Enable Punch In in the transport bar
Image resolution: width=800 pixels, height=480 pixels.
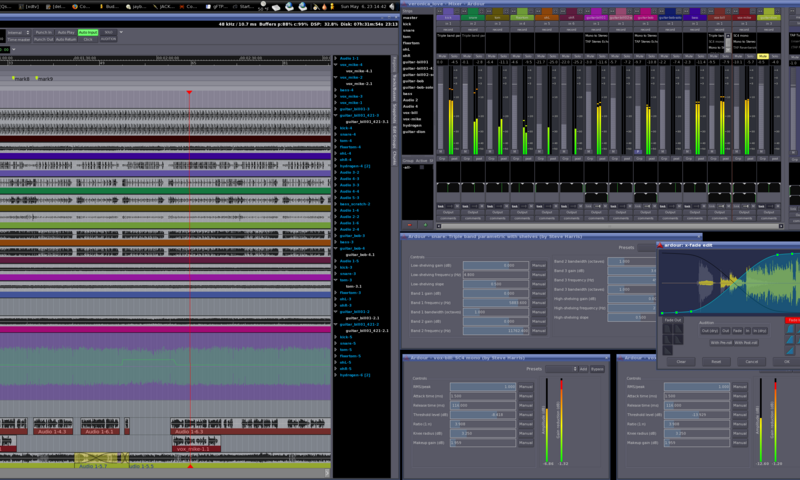[43, 32]
